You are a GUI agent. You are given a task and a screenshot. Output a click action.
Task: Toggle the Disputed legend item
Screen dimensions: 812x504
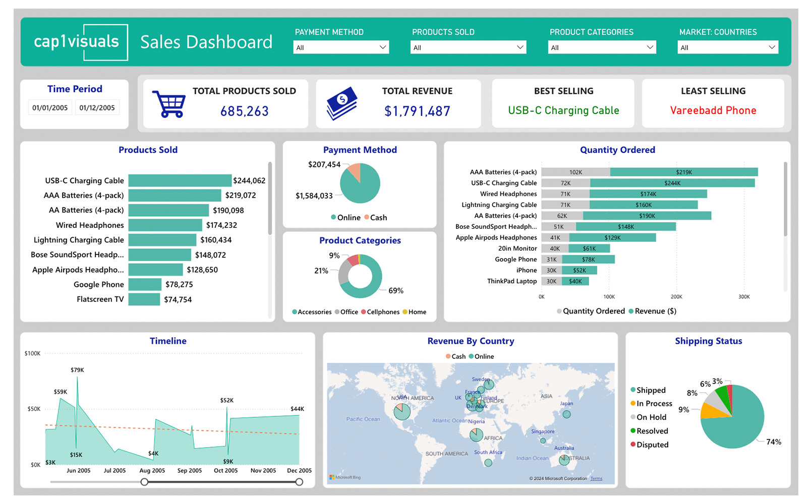pos(652,445)
